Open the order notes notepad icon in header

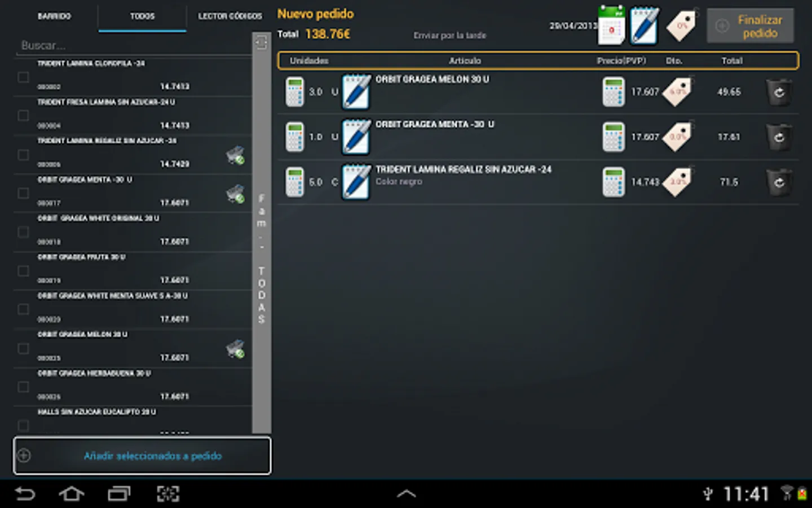point(644,25)
